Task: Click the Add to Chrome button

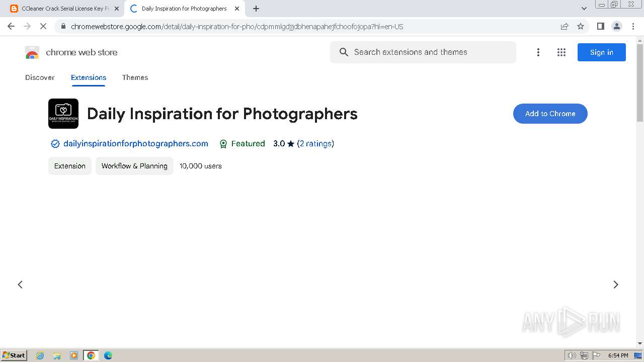Action: point(550,114)
